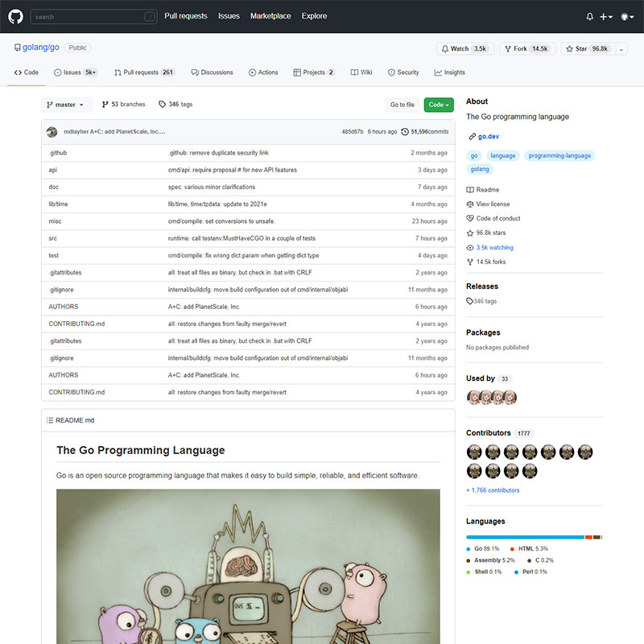Switch to the Insights tab
Image resolution: width=644 pixels, height=644 pixels.
(x=450, y=72)
